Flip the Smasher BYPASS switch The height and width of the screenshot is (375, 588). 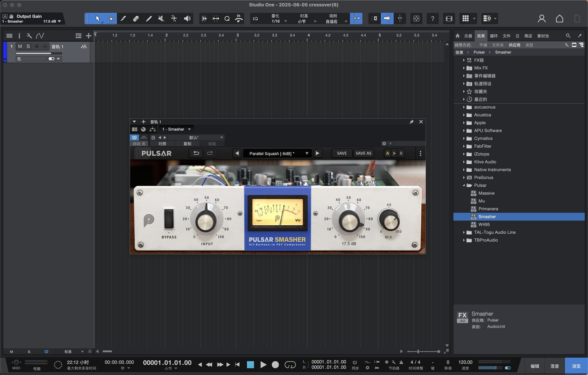point(169,219)
